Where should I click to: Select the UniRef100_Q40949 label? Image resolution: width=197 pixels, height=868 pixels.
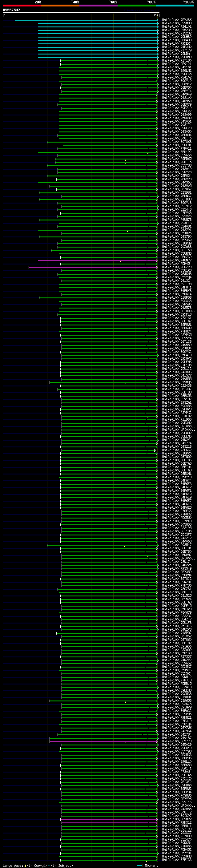click(x=176, y=94)
